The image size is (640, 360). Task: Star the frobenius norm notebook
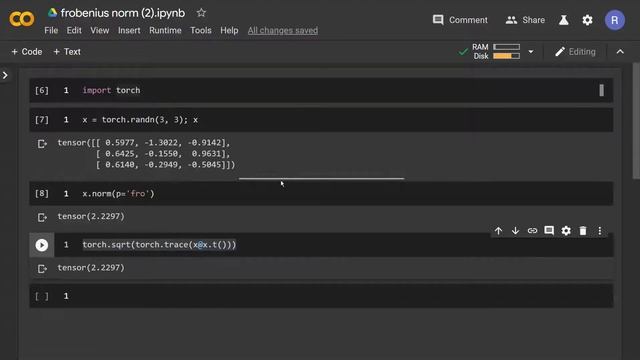click(201, 13)
